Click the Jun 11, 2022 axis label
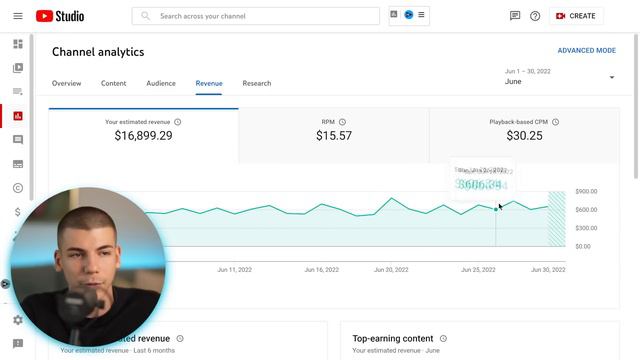This screenshot has width=640, height=360. pos(235,270)
